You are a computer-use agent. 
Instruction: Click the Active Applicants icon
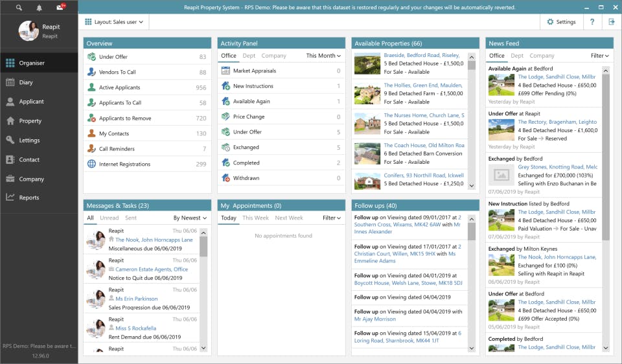91,87
